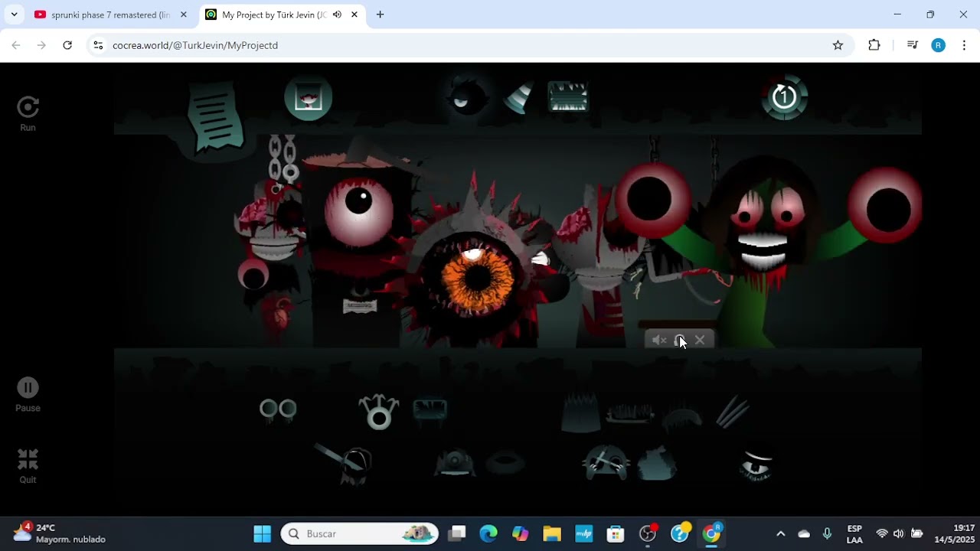Select the spiky black ball bonus icon
980x551 pixels.
point(465,97)
